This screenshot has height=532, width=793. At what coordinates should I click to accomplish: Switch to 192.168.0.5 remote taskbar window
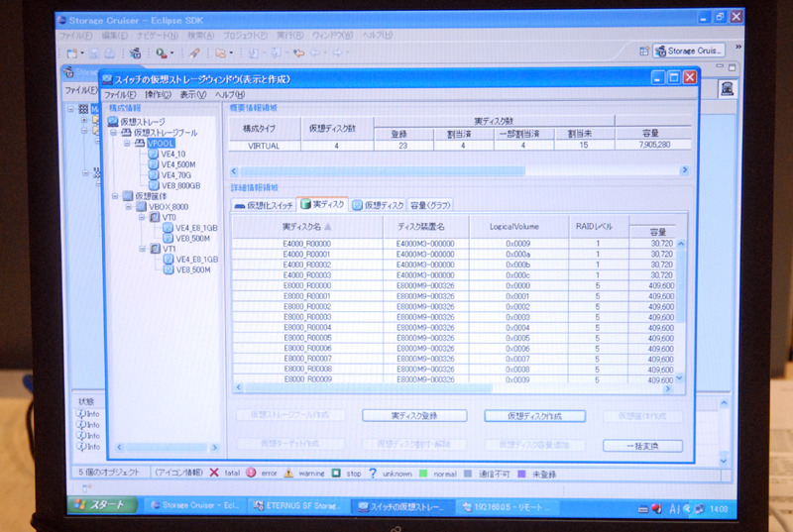[x=507, y=507]
